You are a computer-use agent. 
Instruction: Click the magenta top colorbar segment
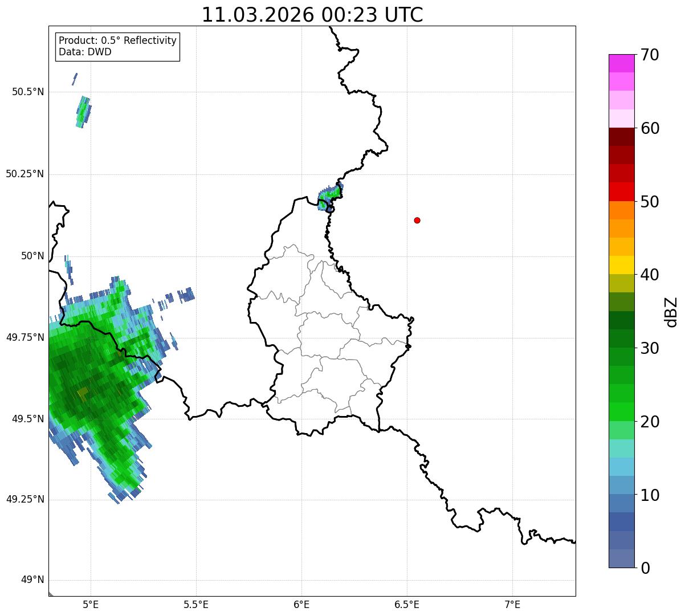(621, 63)
